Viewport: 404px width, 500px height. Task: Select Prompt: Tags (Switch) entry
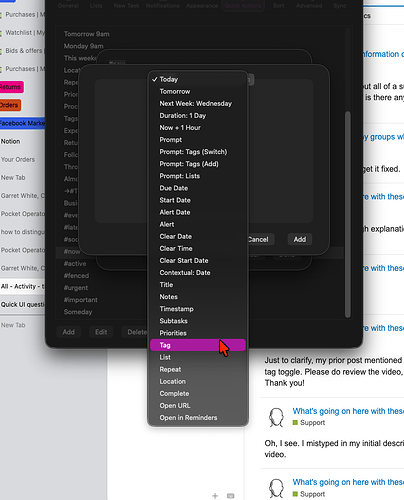(x=198, y=152)
